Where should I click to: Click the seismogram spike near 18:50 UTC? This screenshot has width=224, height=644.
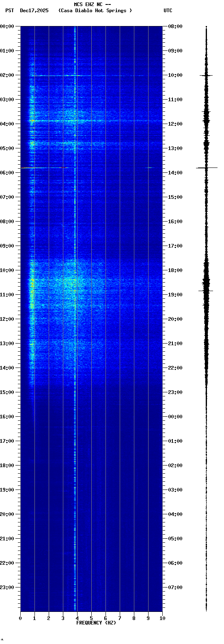tap(206, 291)
